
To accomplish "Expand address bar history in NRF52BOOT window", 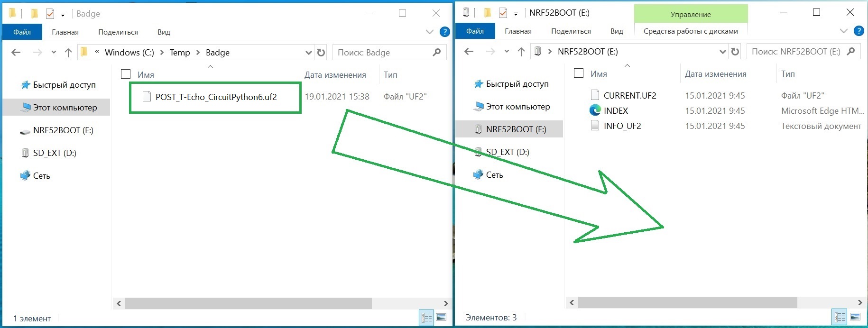I will click(x=723, y=52).
